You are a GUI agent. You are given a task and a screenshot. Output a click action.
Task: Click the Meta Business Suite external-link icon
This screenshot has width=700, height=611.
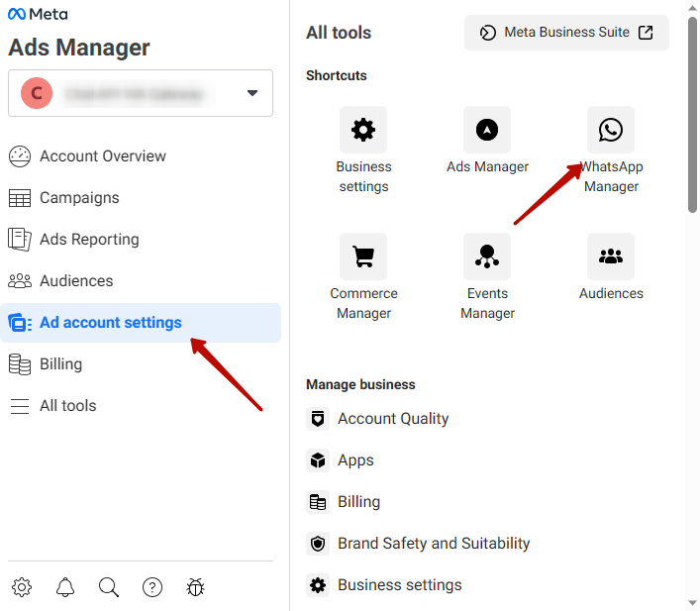point(646,33)
